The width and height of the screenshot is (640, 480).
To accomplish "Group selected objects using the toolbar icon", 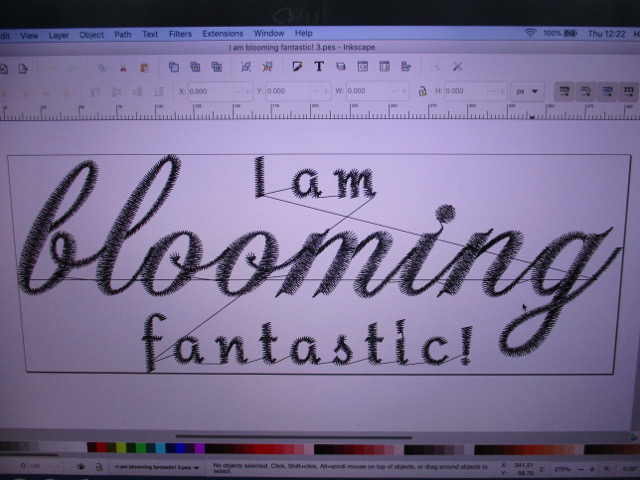I will (246, 67).
